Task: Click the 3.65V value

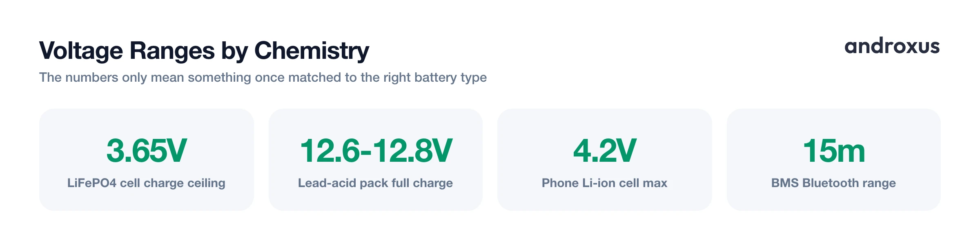Action: coord(146,151)
